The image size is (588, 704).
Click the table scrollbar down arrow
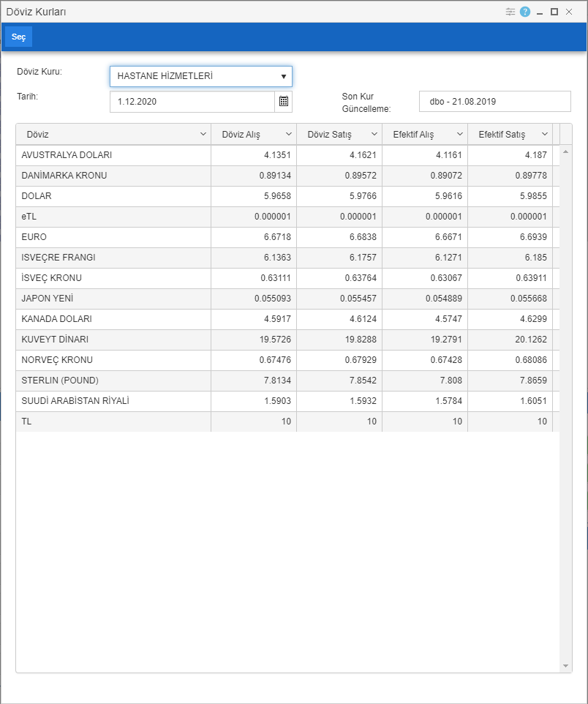[565, 666]
